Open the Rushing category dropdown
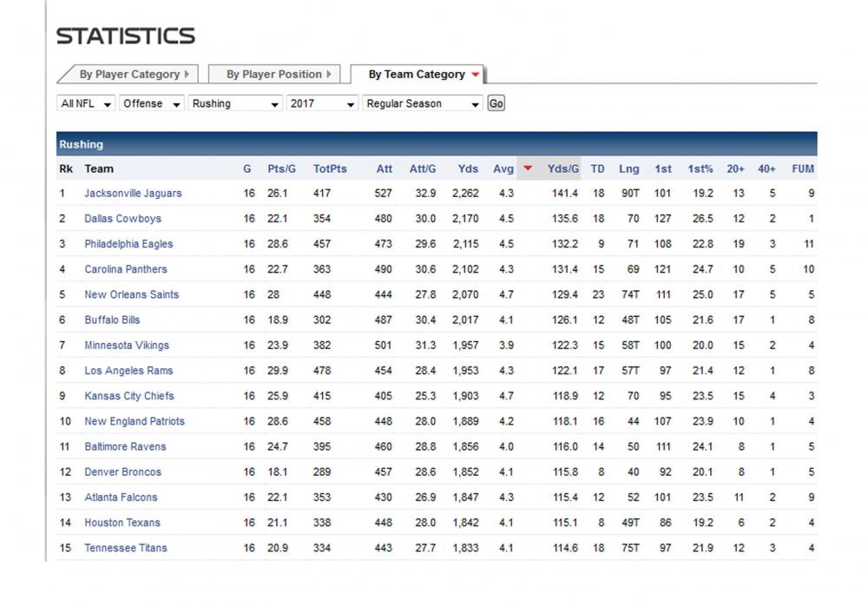This screenshot has width=868, height=607. (x=235, y=103)
